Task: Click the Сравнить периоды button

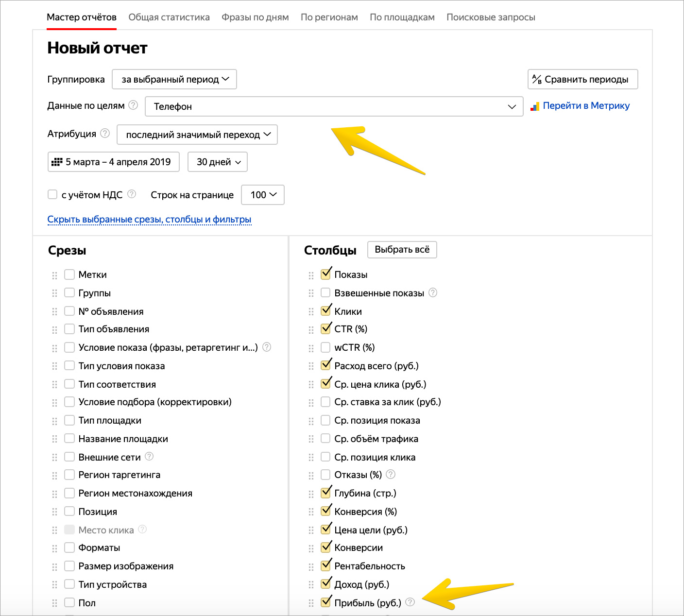Action: click(582, 79)
